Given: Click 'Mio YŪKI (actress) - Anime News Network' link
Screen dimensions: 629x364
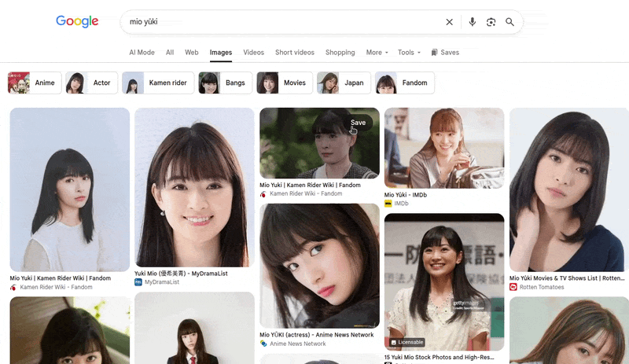Looking at the screenshot, I should pyautogui.click(x=317, y=335).
